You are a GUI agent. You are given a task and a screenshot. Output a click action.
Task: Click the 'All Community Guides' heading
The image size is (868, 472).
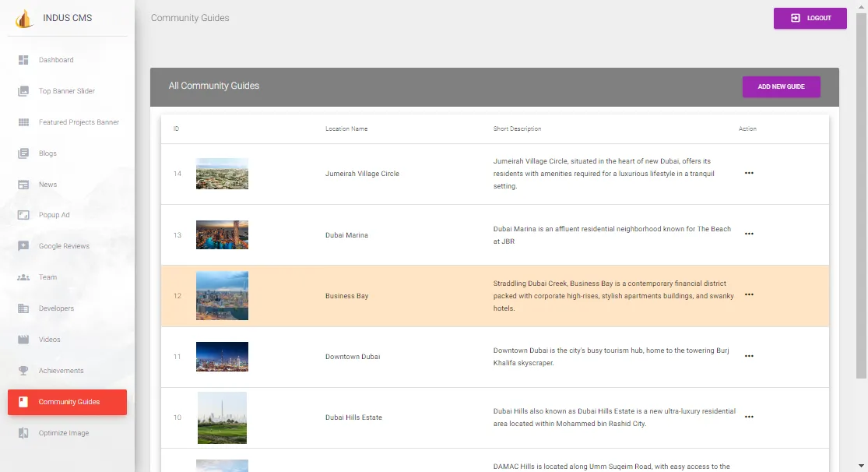[x=213, y=86]
